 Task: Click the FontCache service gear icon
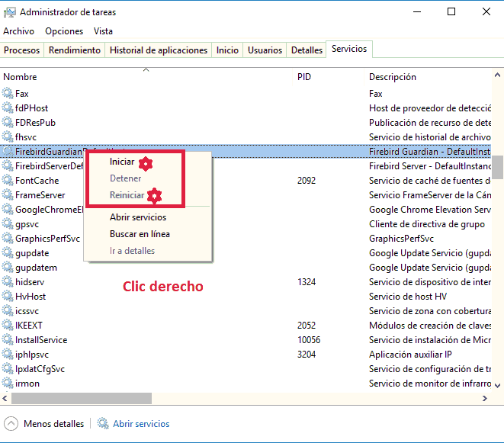click(x=8, y=181)
